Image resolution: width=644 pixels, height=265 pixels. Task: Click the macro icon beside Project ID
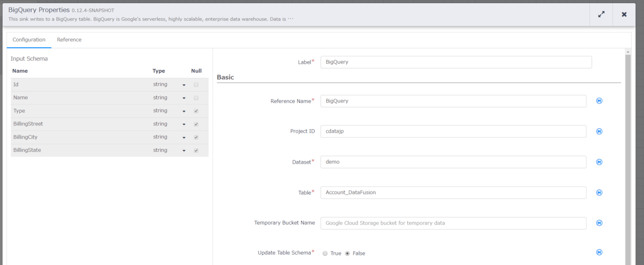coord(599,131)
